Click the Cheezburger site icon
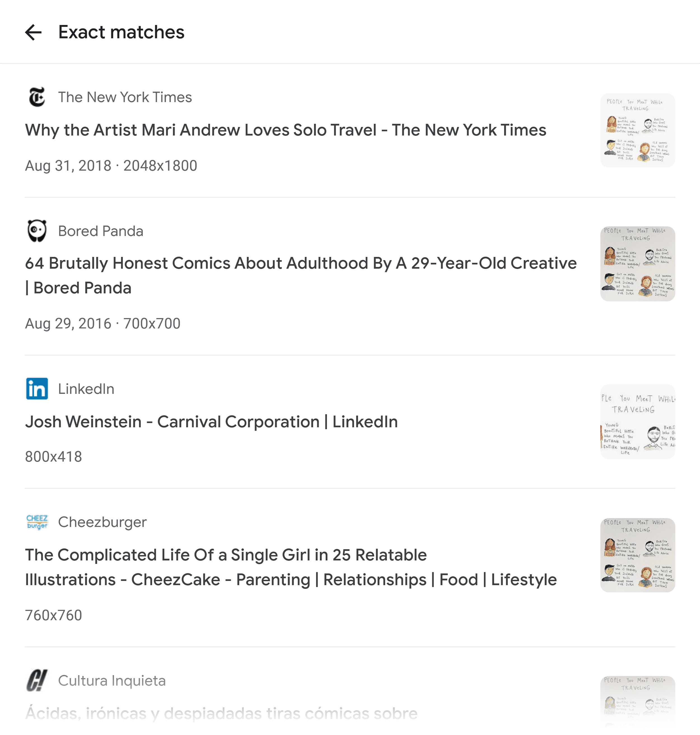Image resolution: width=700 pixels, height=735 pixels. click(x=37, y=522)
